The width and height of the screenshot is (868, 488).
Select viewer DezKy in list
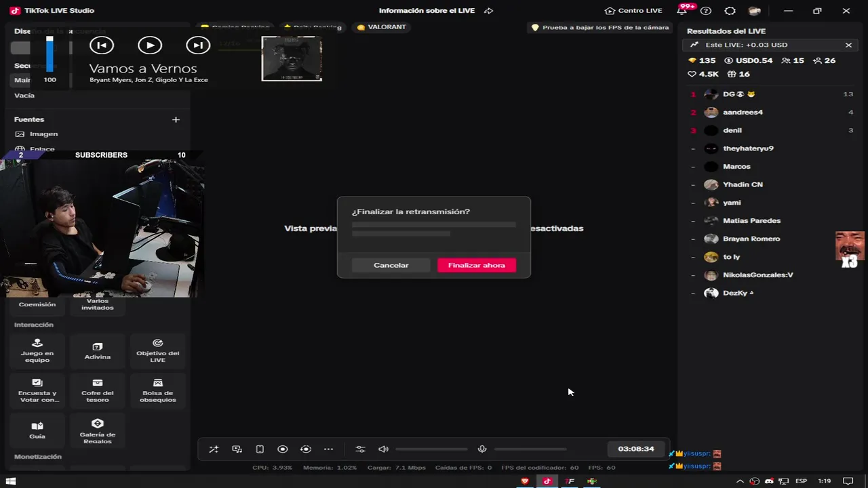coord(772,293)
